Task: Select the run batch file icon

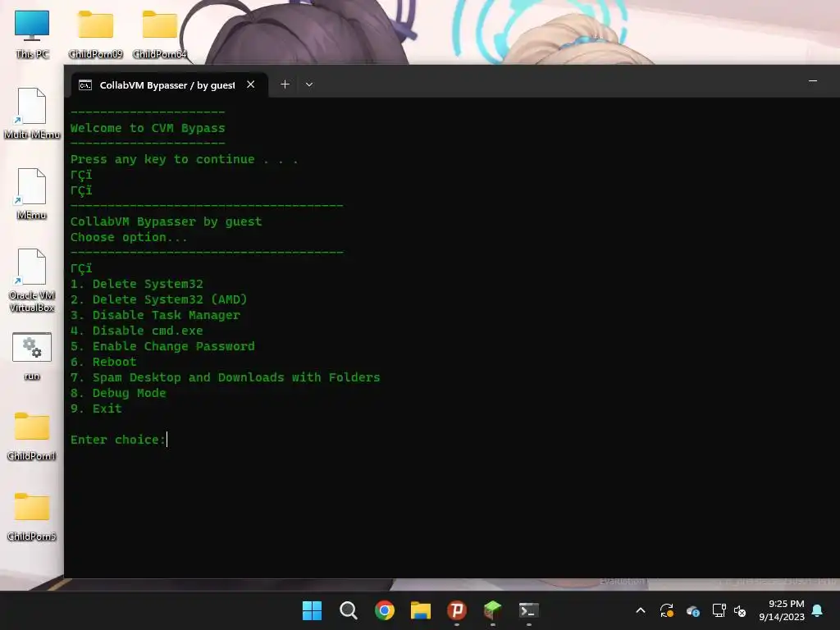Action: [x=32, y=356]
